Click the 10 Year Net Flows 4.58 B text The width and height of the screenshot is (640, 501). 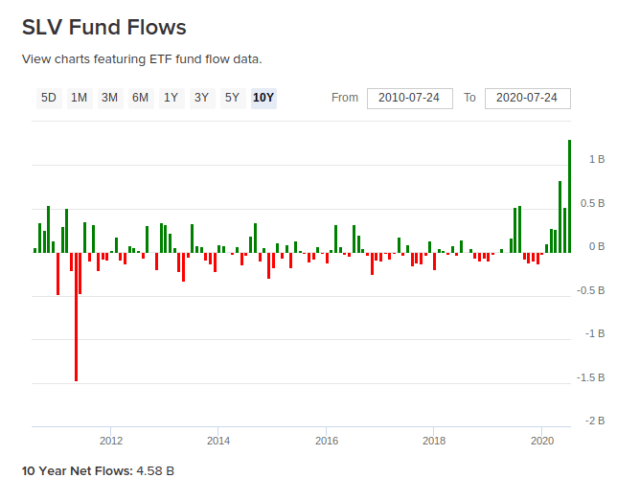click(98, 471)
